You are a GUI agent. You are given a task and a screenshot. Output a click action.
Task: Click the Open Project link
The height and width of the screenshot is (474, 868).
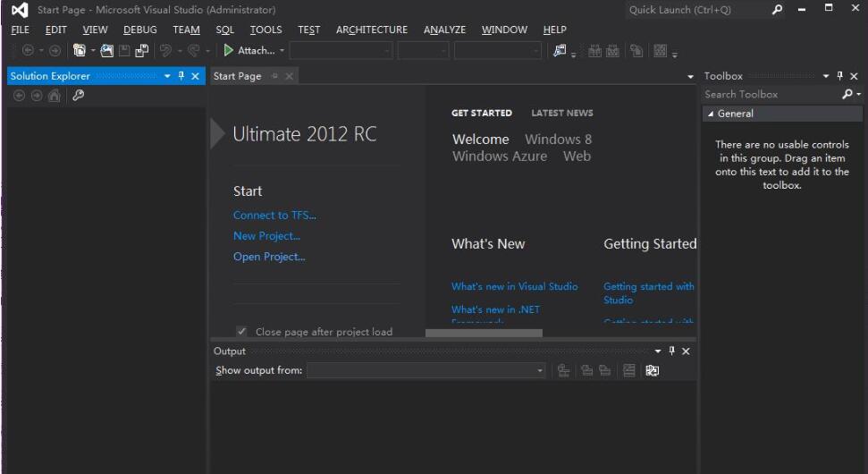click(269, 257)
